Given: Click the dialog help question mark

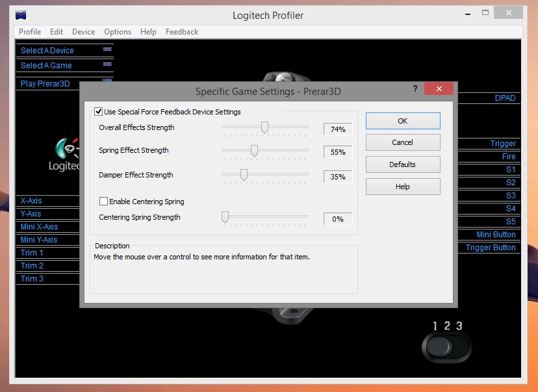Looking at the screenshot, I should (415, 88).
